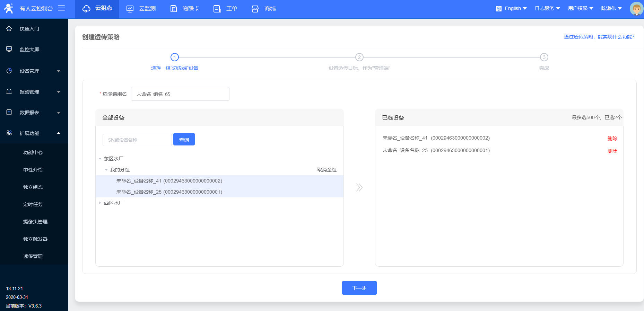Click the grid icon for 扩展功能
The height and width of the screenshot is (311, 644).
click(x=9, y=133)
